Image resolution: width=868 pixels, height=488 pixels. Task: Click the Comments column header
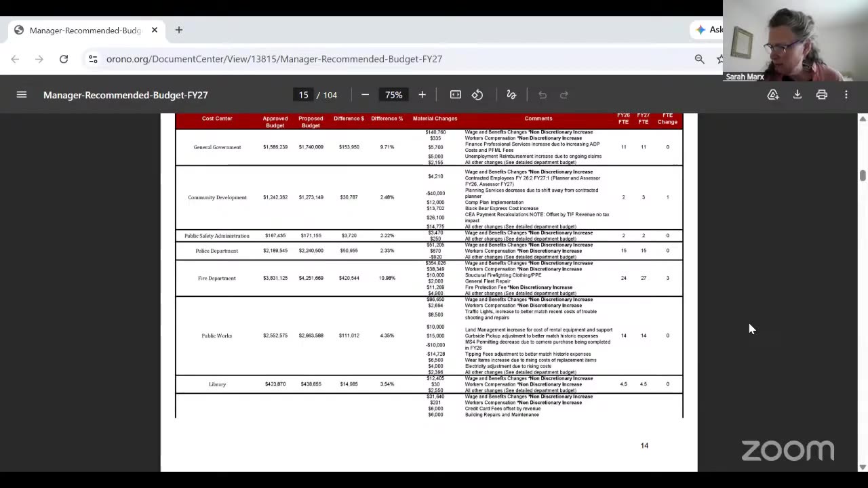pyautogui.click(x=538, y=119)
